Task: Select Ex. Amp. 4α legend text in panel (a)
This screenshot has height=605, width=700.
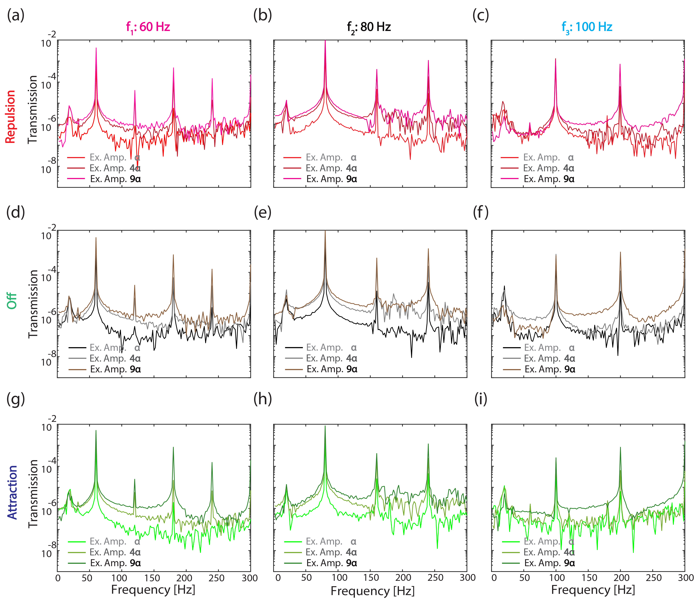Action: [115, 168]
